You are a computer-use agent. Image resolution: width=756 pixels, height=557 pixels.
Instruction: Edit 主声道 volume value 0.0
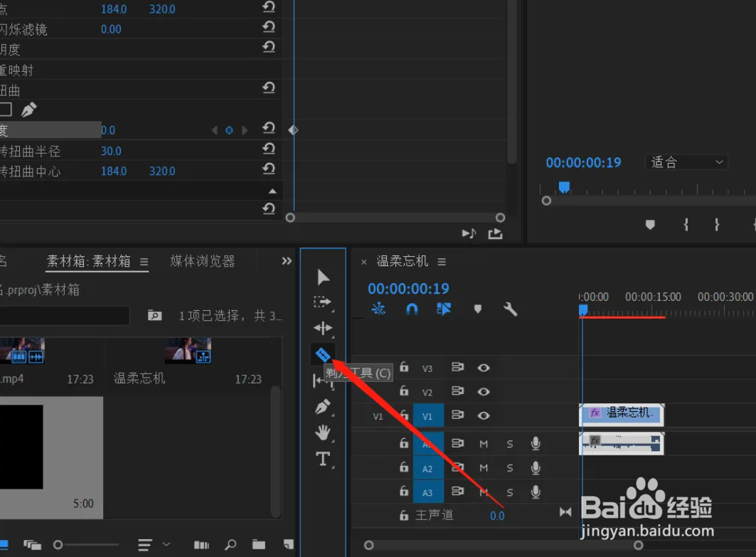pyautogui.click(x=497, y=516)
